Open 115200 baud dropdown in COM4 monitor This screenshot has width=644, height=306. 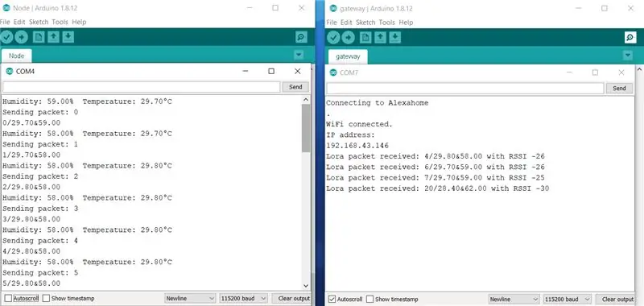(244, 299)
